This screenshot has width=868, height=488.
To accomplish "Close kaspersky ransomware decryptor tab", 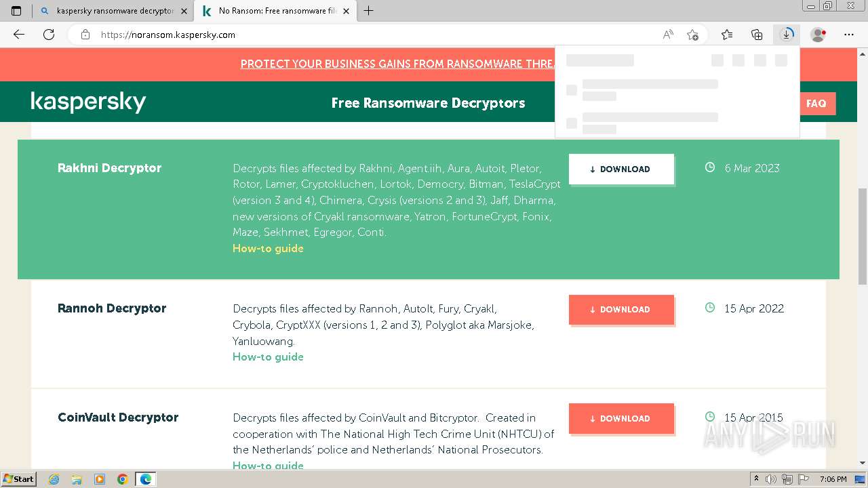I will (184, 11).
